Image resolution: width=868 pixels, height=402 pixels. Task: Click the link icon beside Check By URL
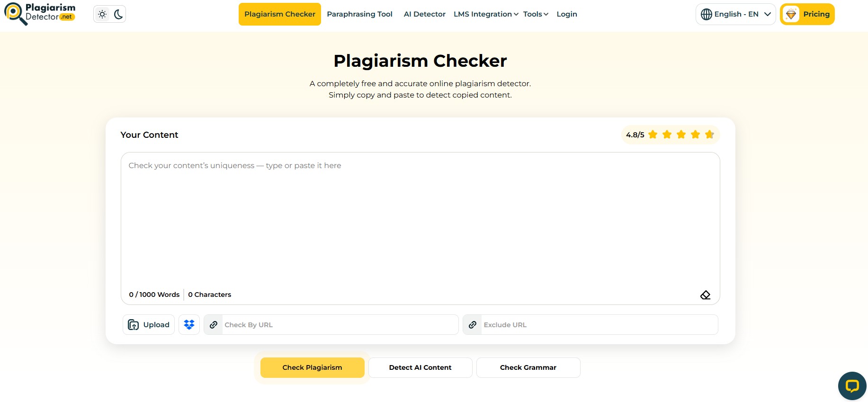click(x=214, y=325)
